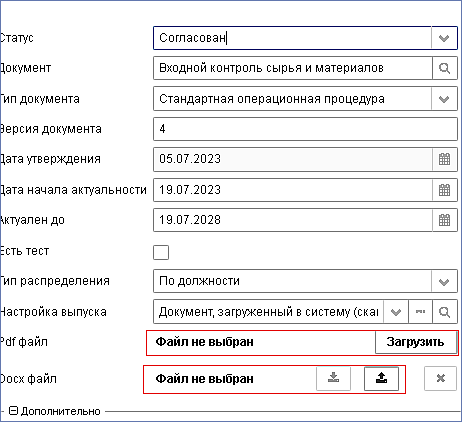The width and height of the screenshot is (462, 422).
Task: Open calendar for Актуален до date
Action: click(445, 220)
